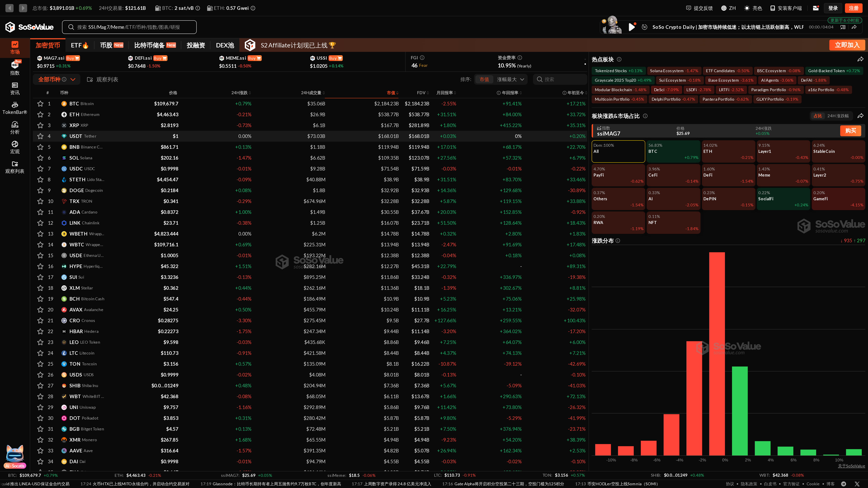This screenshot has width=868, height=488.
Task: Open the 涨幅最大 sort dropdown
Action: click(x=510, y=79)
